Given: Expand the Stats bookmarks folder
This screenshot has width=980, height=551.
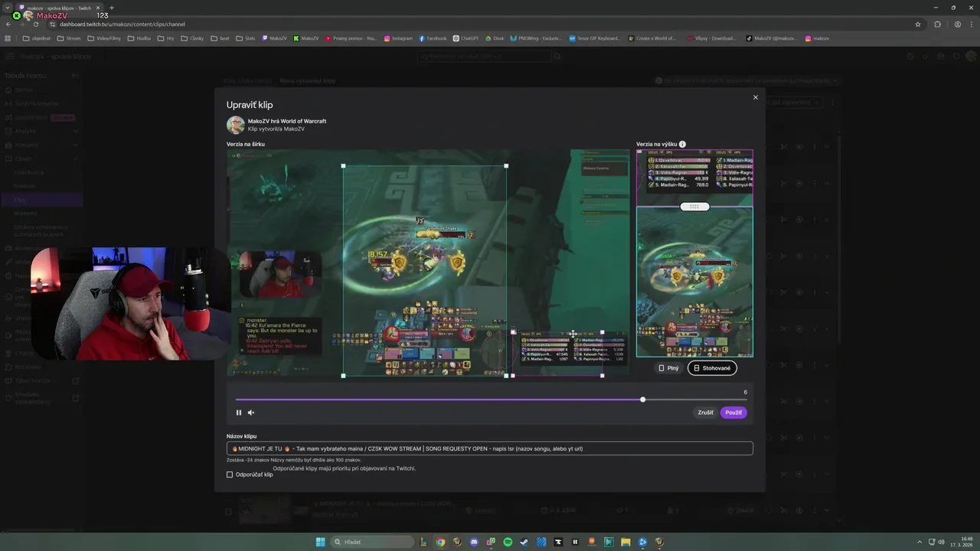Looking at the screenshot, I should (x=246, y=38).
